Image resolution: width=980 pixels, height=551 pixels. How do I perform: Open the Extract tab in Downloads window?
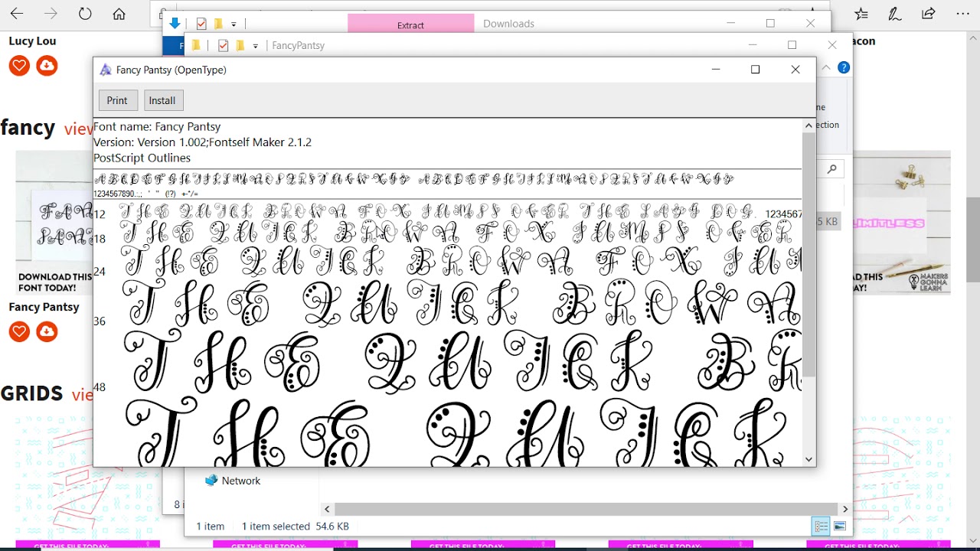tap(410, 24)
